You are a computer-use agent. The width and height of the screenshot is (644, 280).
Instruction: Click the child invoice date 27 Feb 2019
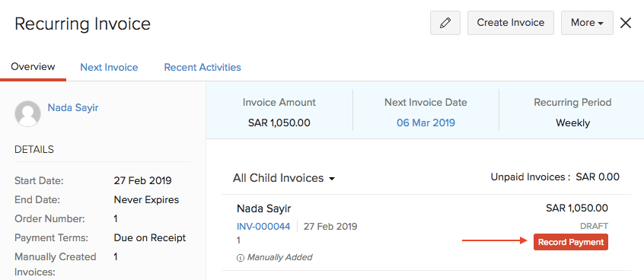coord(330,226)
